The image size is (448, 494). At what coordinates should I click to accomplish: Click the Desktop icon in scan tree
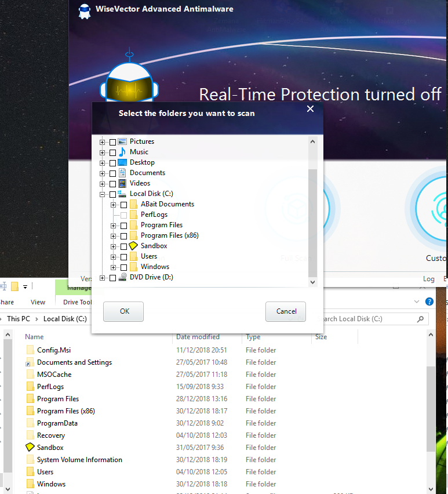point(122,162)
